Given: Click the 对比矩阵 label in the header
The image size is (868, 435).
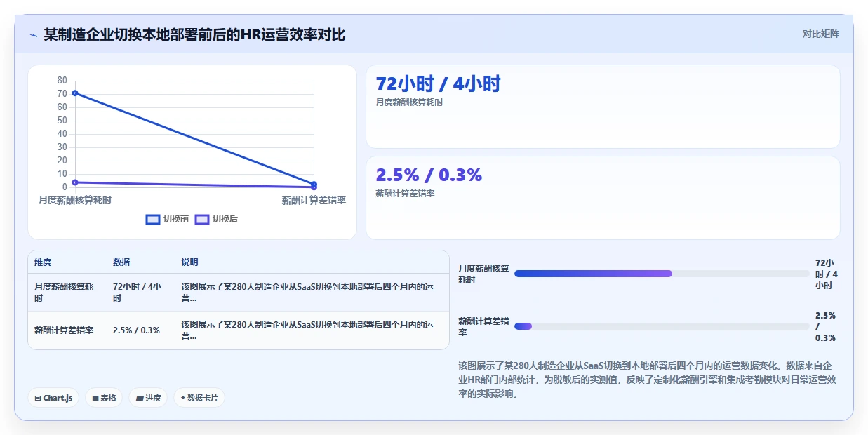Looking at the screenshot, I should click(x=820, y=34).
